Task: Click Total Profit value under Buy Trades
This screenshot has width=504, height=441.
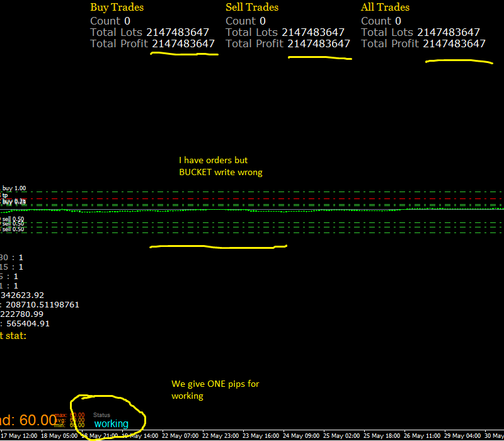Action: 183,43
